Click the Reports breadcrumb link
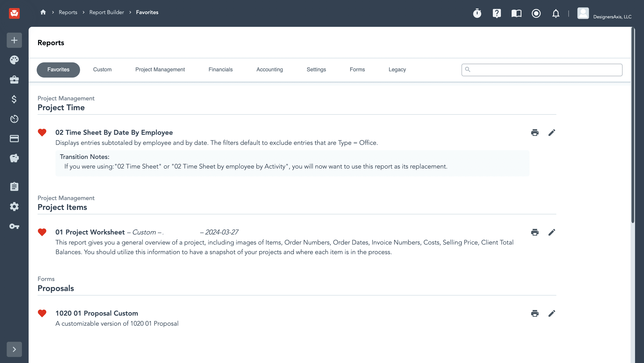Viewport: 644px width, 363px height. (68, 12)
